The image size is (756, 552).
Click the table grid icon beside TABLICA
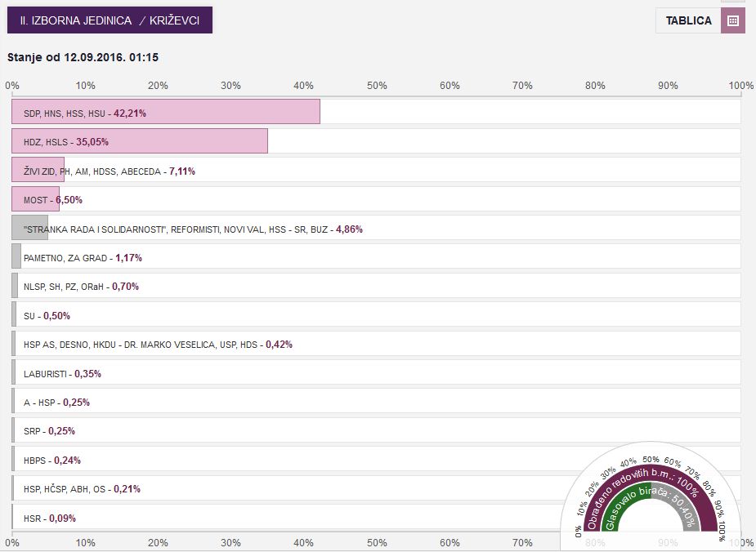coord(732,20)
